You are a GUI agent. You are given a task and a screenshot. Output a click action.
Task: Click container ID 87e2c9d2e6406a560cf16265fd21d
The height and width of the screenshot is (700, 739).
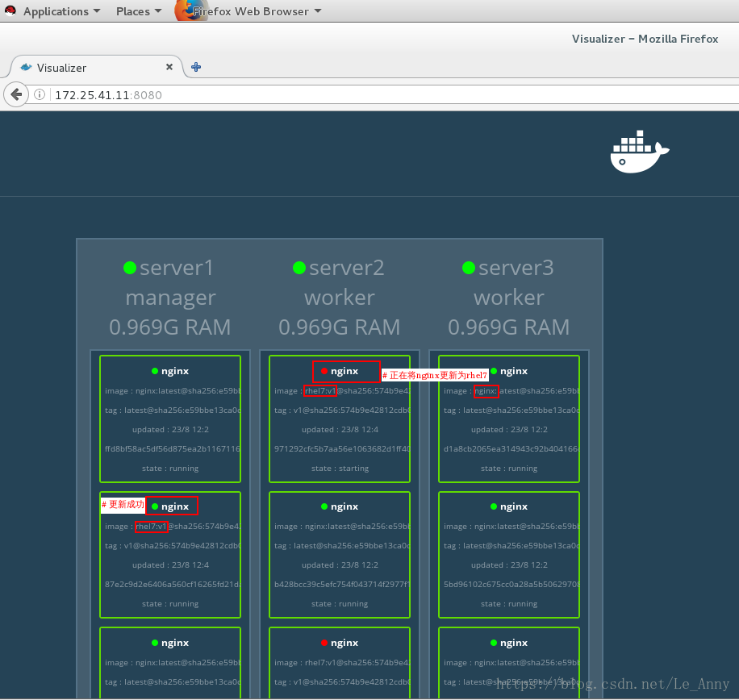[173, 585]
